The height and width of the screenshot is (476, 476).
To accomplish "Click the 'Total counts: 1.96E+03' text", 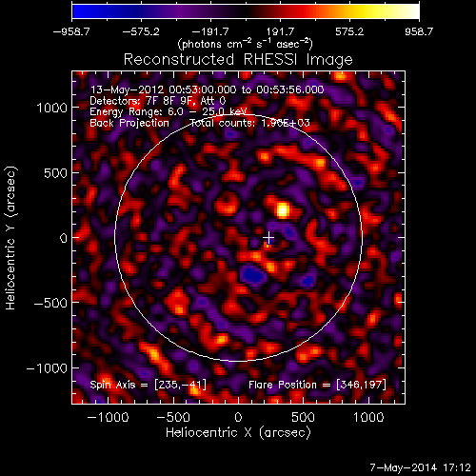I will point(250,123).
